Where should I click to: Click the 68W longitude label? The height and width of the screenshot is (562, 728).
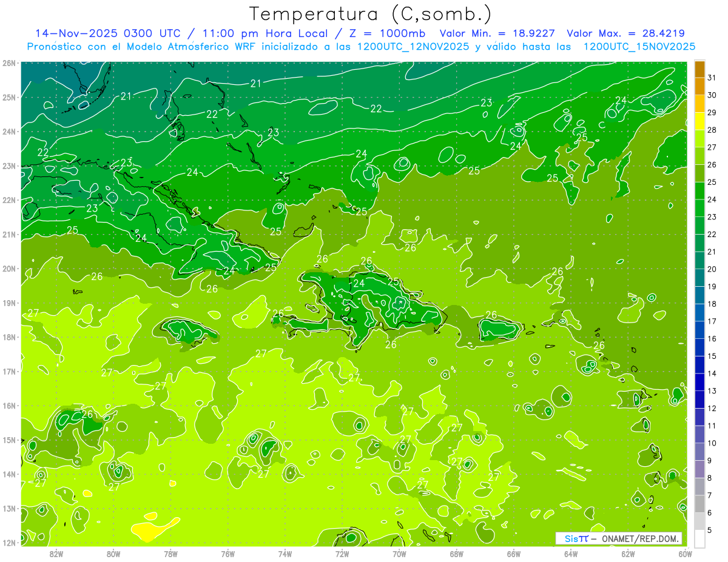[457, 554]
